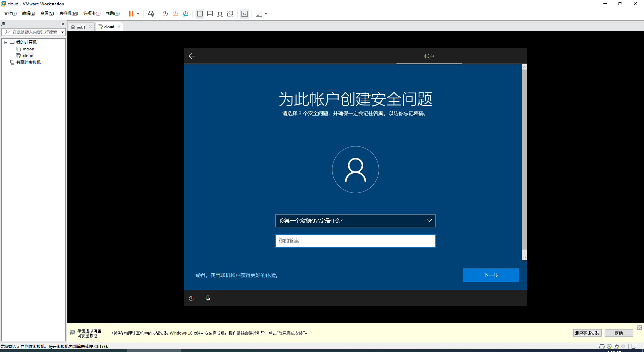Image resolution: width=644 pixels, height=352 pixels.
Task: Click the 下一步 button
Action: pos(491,275)
